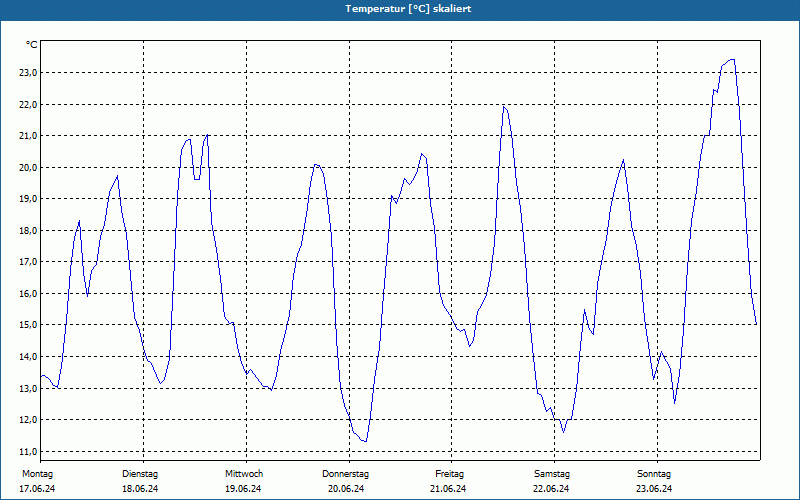
Task: Select the 16,0 y-axis label
Action: [28, 294]
